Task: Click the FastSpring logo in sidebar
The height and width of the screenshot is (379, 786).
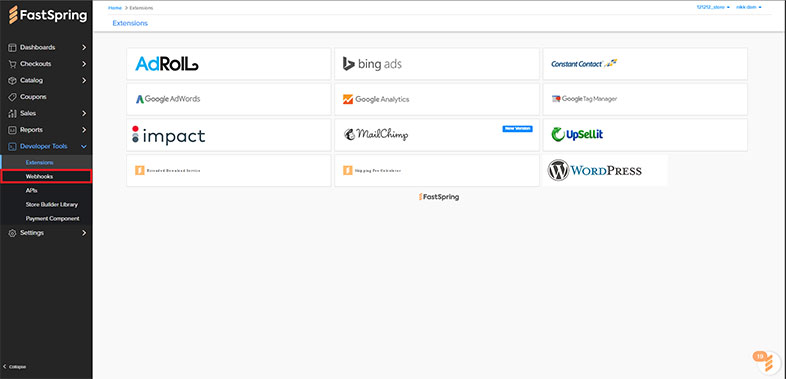Action: tap(47, 15)
